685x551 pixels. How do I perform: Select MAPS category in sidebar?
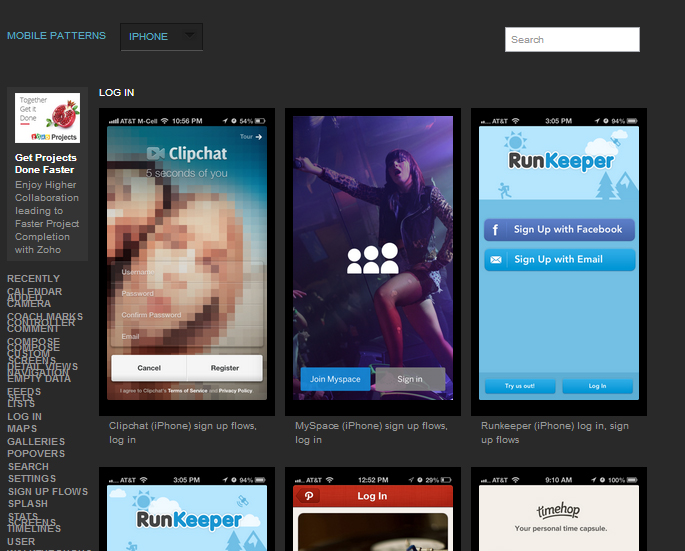coord(22,429)
